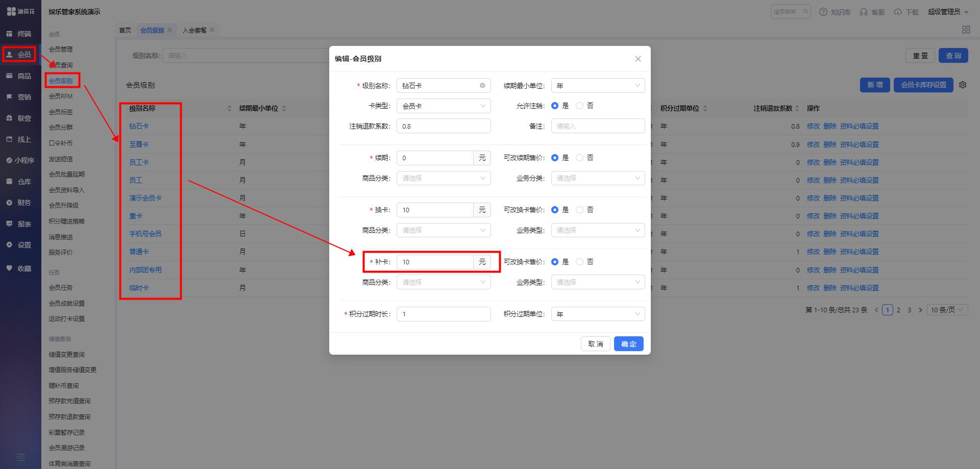Open 商品分类 dropdown under 补卡
The width and height of the screenshot is (980, 469).
click(x=444, y=282)
